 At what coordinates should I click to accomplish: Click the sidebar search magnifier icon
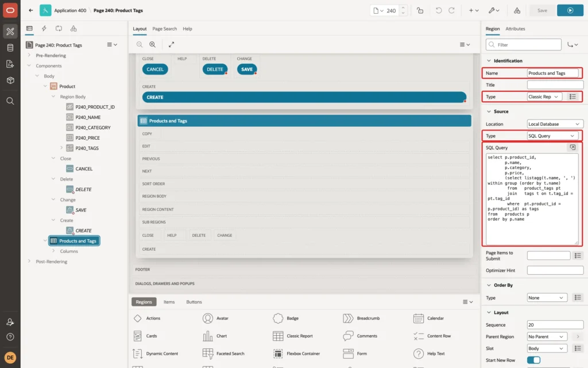10,101
